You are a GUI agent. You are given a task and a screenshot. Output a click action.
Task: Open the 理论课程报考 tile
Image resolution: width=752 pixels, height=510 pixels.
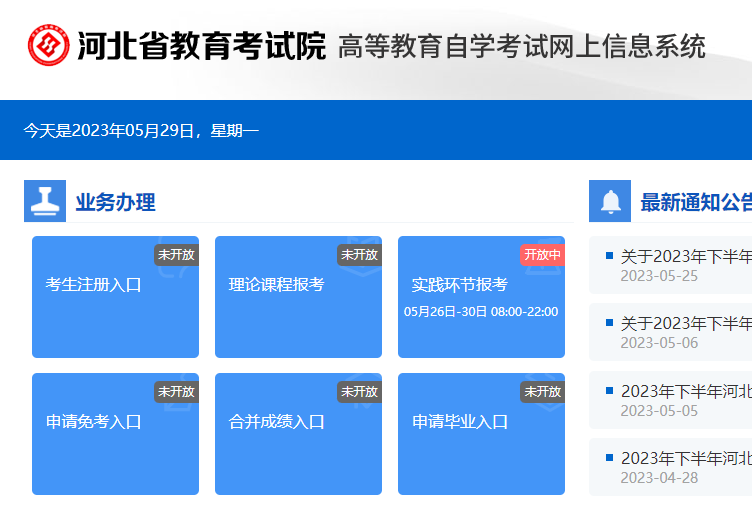click(x=298, y=297)
